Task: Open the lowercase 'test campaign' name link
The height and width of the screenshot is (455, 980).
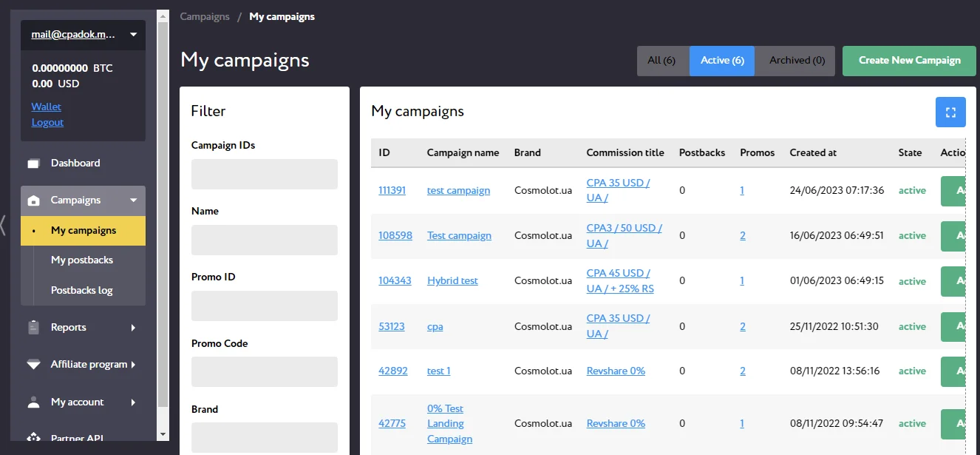Action: 458,190
